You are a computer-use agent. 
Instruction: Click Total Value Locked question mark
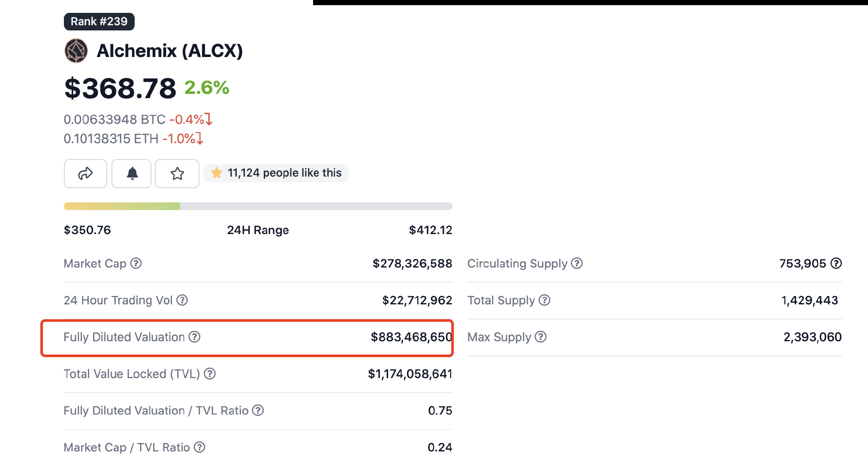click(210, 374)
